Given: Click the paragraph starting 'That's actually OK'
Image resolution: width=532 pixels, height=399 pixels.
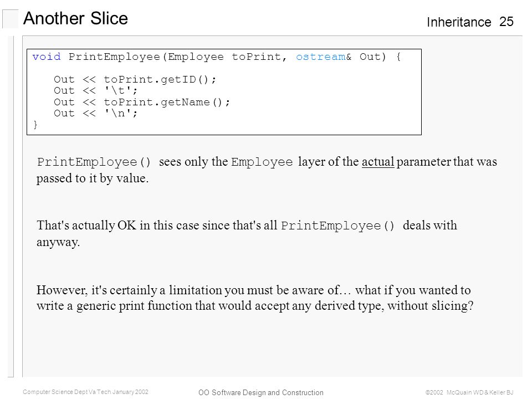Looking at the screenshot, I should coord(247,233).
